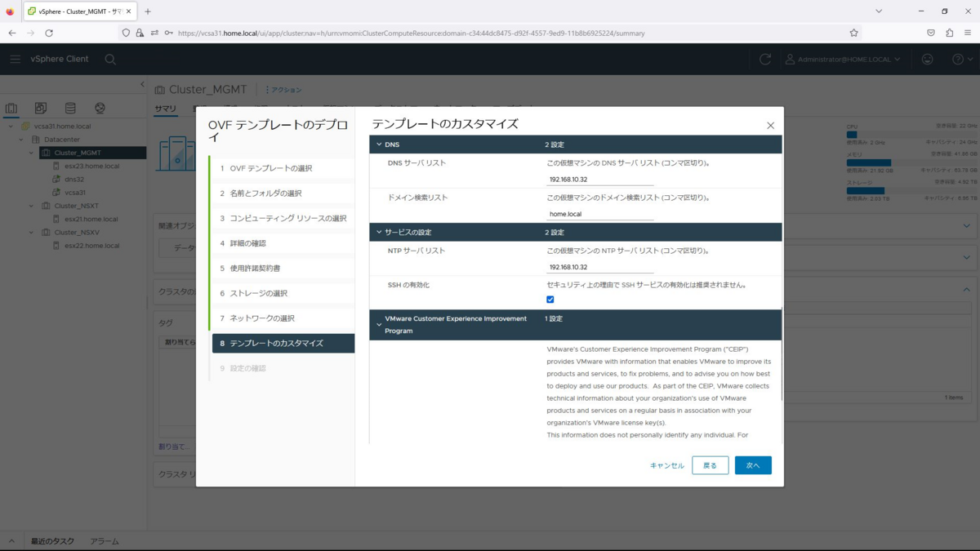Close the vSphere browser tab
The height and width of the screenshot is (551, 980).
[x=129, y=11]
